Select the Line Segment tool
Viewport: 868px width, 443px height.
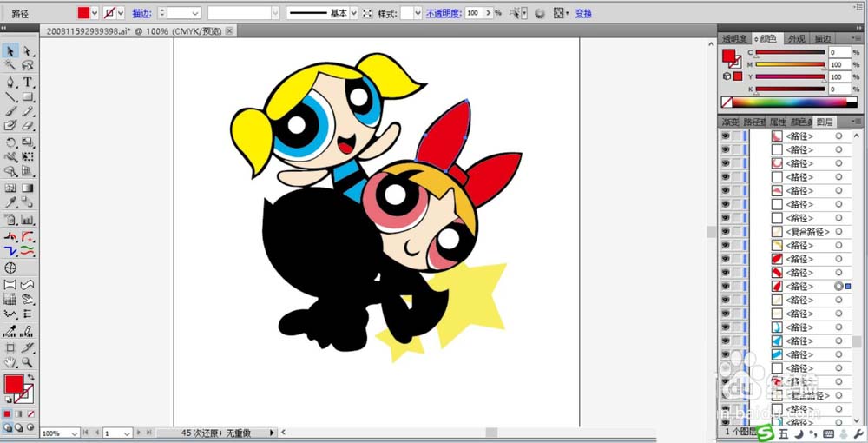[10, 97]
